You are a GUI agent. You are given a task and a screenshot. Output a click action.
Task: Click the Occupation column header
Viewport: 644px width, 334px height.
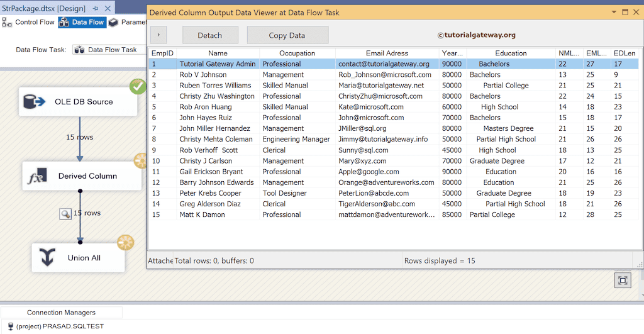click(297, 53)
